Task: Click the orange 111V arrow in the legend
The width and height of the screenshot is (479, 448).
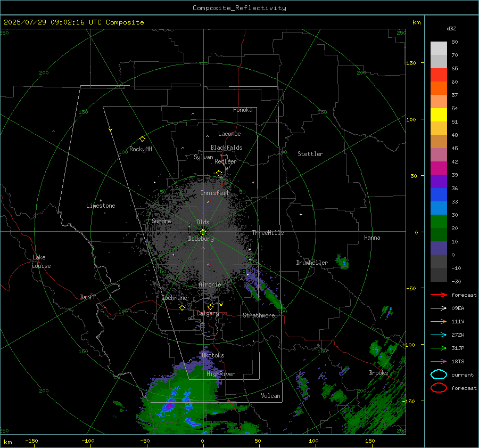Action: (439, 321)
